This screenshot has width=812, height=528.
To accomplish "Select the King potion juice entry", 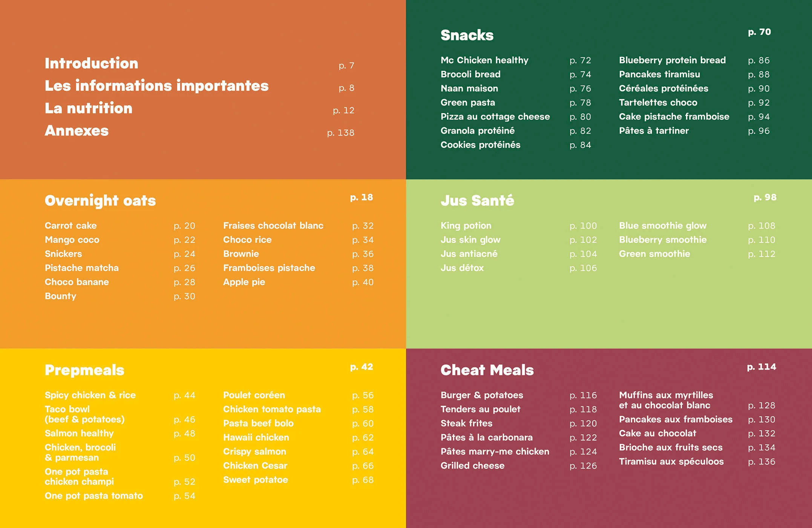I will 466,226.
